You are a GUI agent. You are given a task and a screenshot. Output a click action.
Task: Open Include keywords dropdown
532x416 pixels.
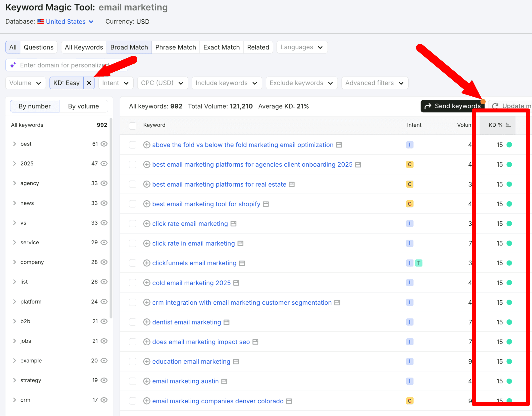pyautogui.click(x=227, y=83)
